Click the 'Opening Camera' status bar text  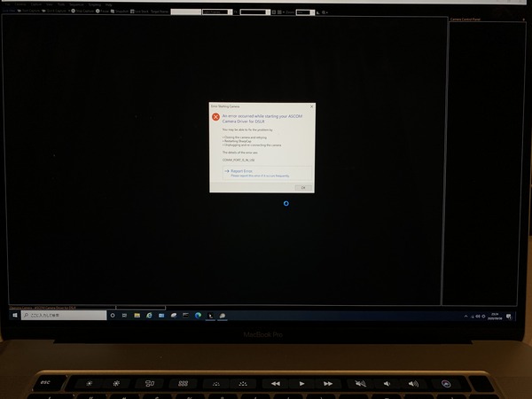43,308
